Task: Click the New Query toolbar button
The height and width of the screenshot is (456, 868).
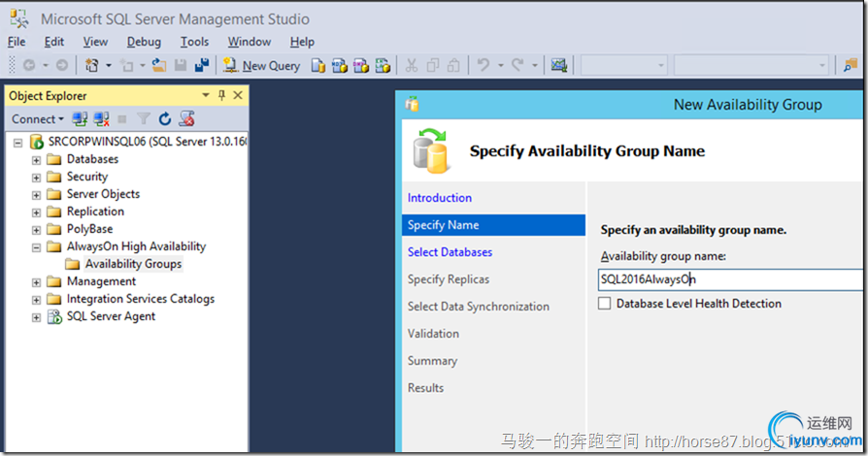Action: pyautogui.click(x=261, y=66)
